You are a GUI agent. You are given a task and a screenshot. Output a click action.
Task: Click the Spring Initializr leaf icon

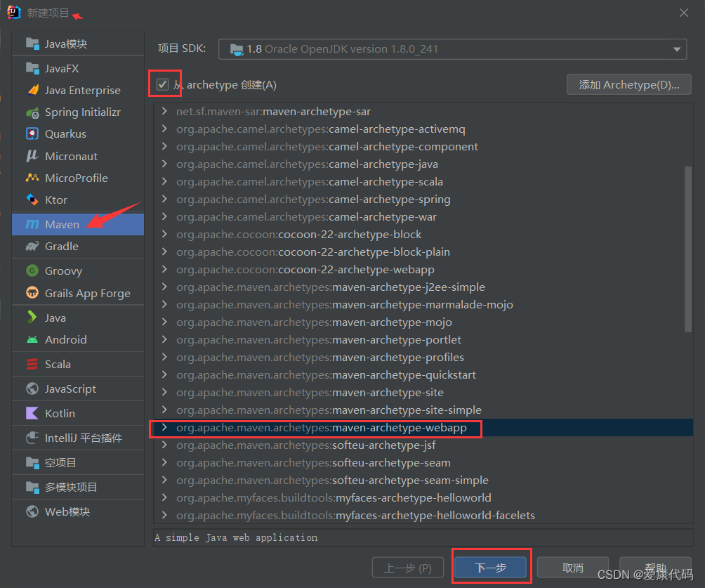pos(32,112)
